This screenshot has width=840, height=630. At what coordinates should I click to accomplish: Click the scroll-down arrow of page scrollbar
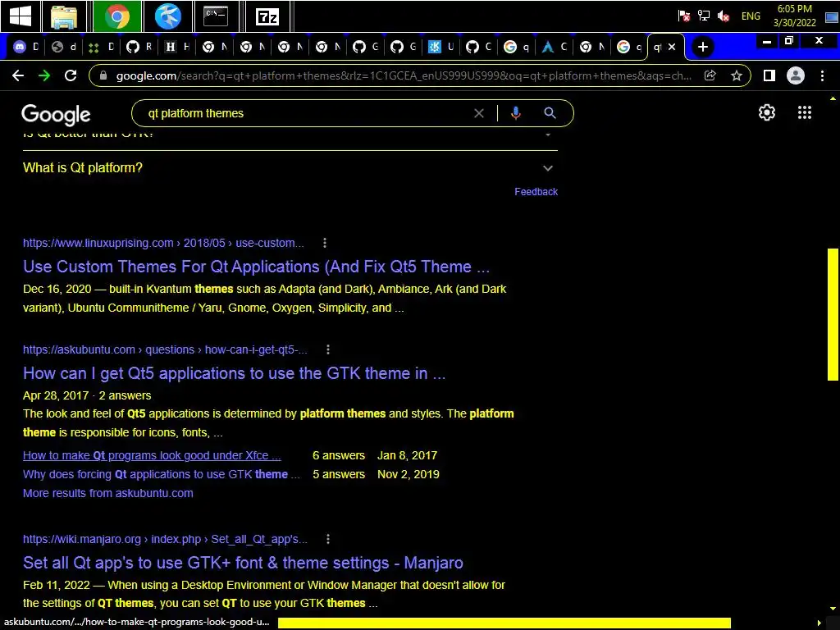coord(833,609)
